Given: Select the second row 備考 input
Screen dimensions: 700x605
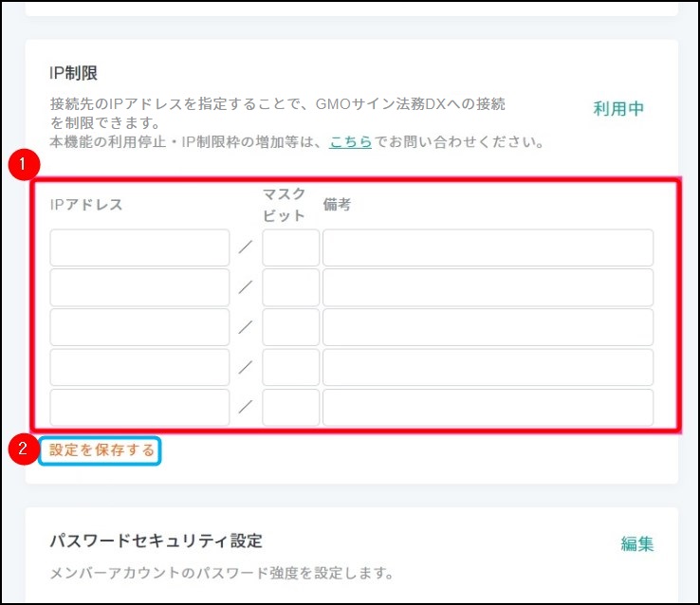Looking at the screenshot, I should tap(488, 287).
